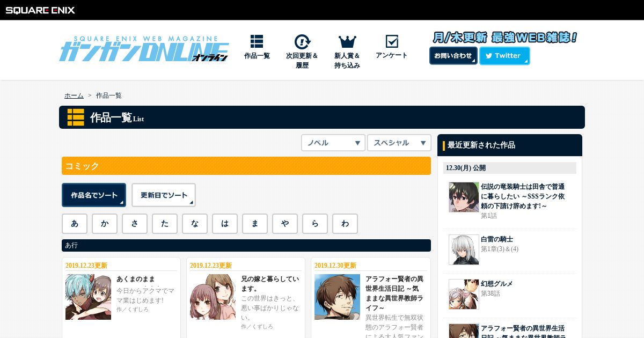This screenshot has height=338, width=644.
Task: Open title link 兄の嫁と暮らしています。
Action: point(270,284)
